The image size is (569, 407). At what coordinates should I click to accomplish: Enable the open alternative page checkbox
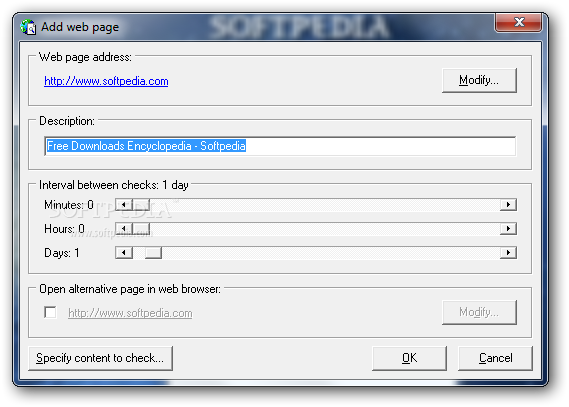[50, 312]
